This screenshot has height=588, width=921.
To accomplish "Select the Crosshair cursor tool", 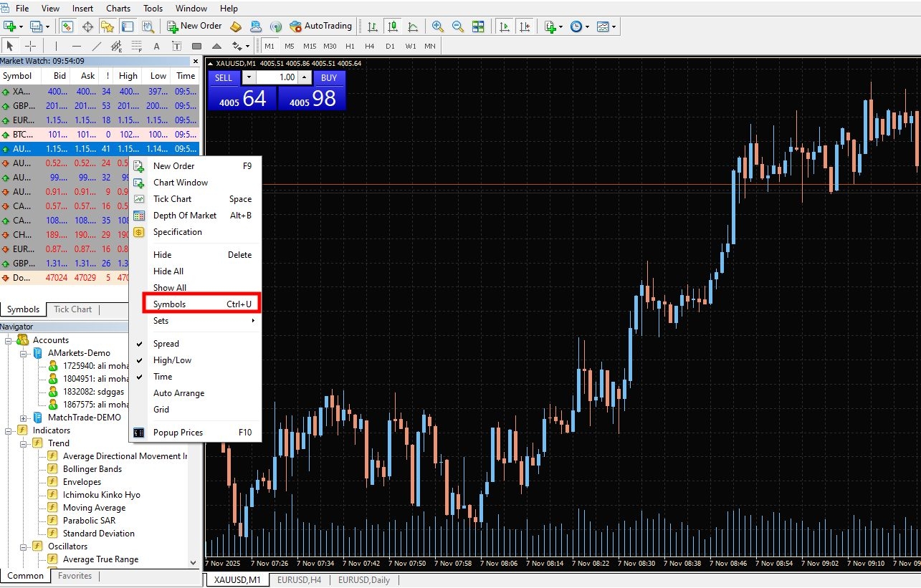I will (x=31, y=46).
